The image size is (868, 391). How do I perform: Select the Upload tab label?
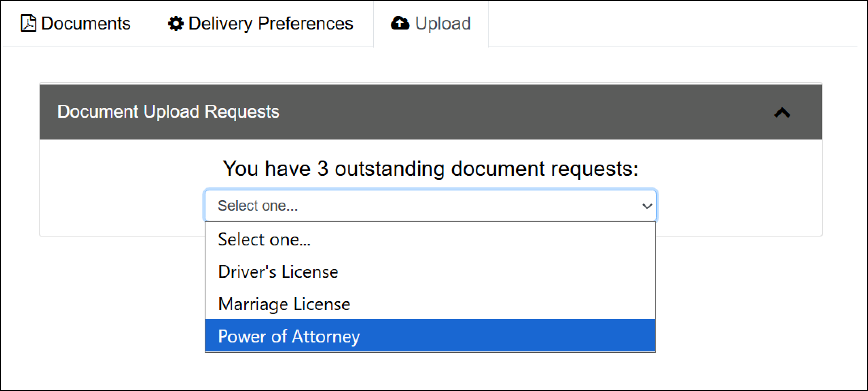coord(443,23)
